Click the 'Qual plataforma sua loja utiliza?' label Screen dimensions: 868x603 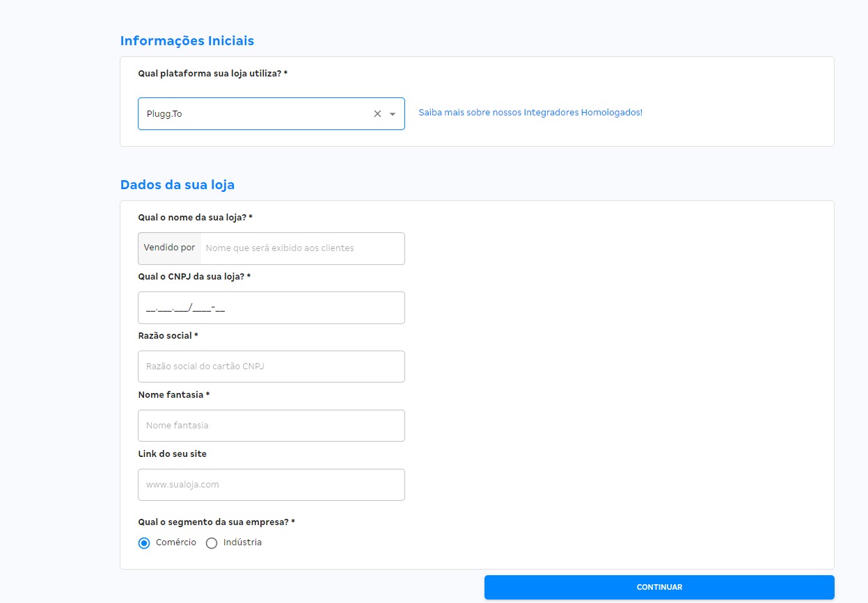click(212, 74)
